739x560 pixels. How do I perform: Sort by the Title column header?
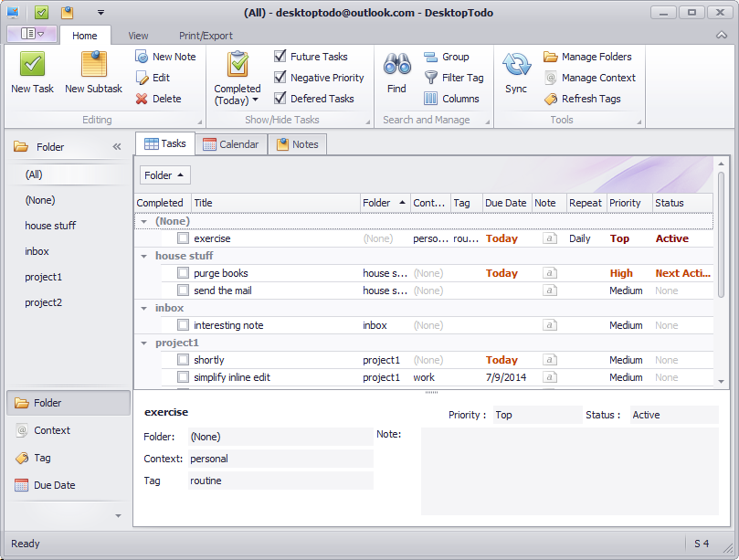[276, 203]
